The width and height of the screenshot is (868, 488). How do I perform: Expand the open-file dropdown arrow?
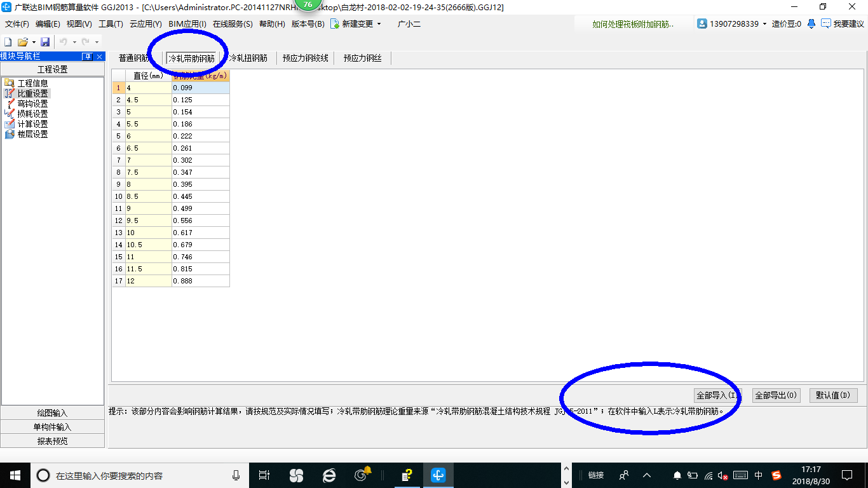click(33, 42)
